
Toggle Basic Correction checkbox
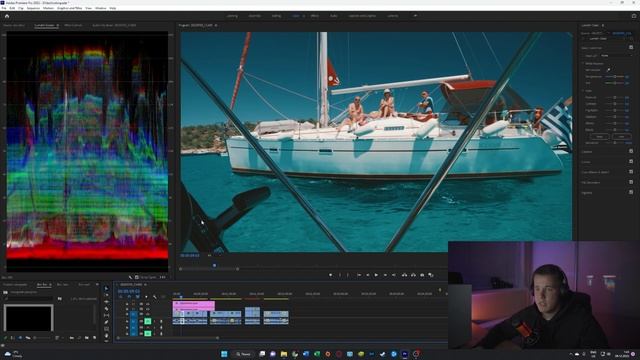point(631,48)
